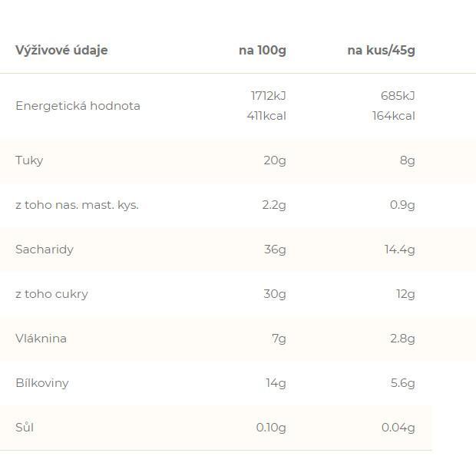Select the 30g sugars value
The image size is (476, 476).
coord(274,294)
